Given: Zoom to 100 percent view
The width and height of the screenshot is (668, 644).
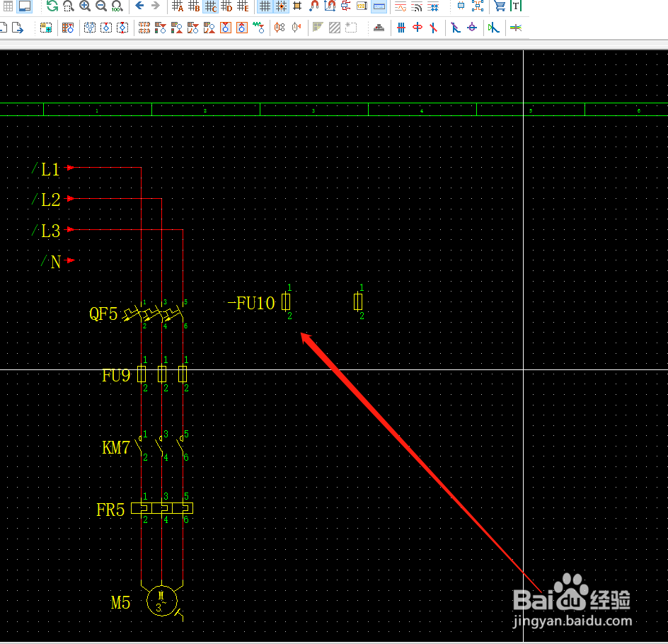Looking at the screenshot, I should pos(117,6).
